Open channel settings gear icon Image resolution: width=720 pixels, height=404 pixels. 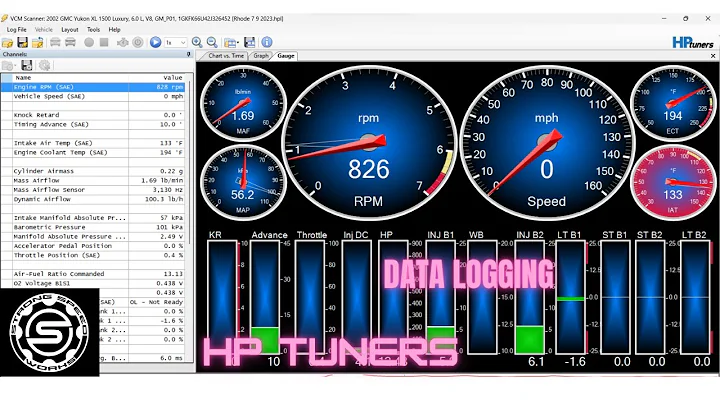(45, 66)
